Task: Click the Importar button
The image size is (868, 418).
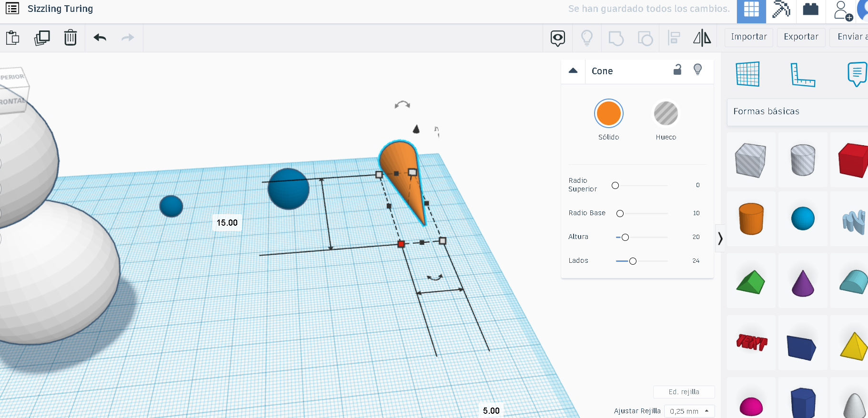Action: pos(749,37)
